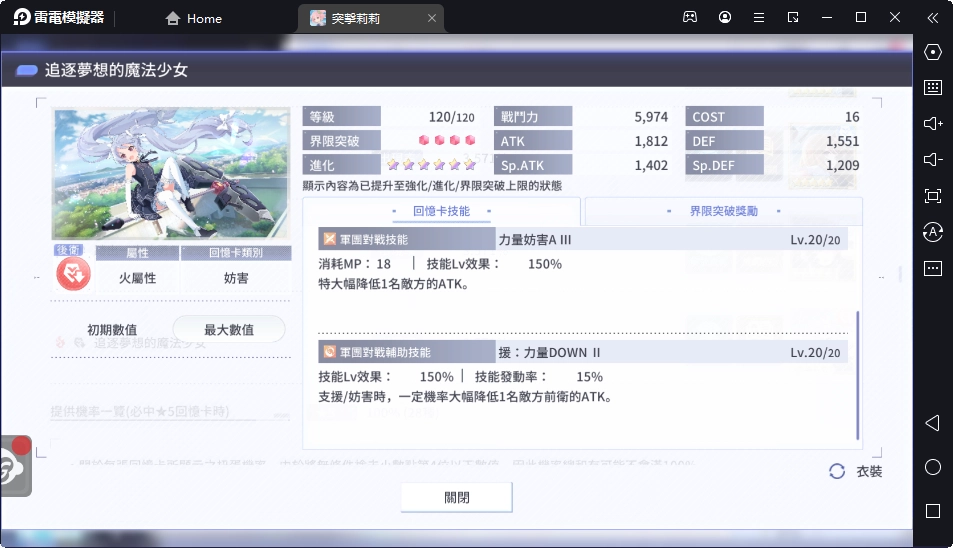Click the ATK value 1,812
Viewport: 953px width, 548px height.
(651, 141)
